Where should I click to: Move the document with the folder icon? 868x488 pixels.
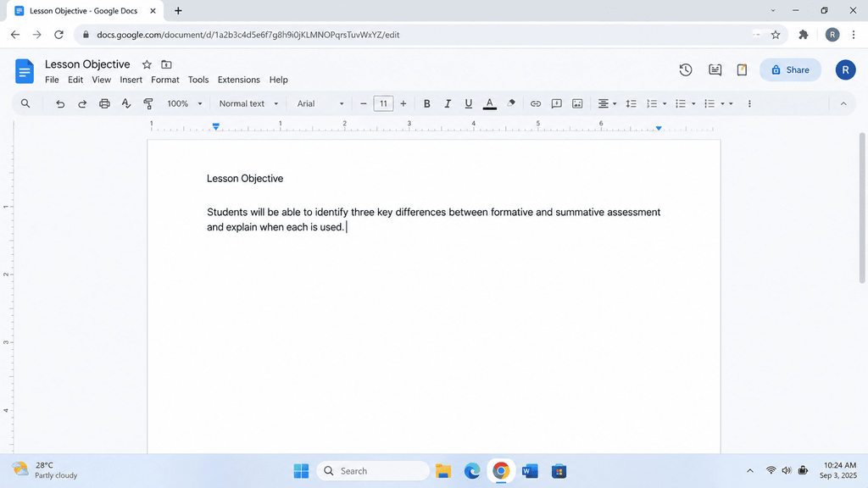(x=166, y=64)
